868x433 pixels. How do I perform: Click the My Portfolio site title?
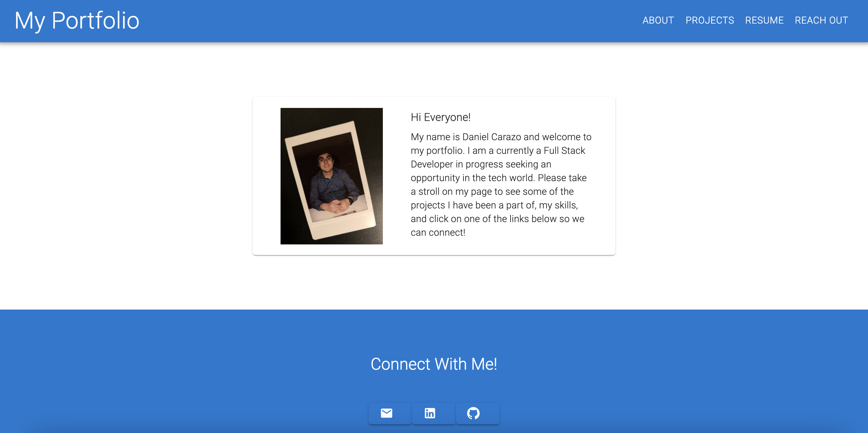[77, 20]
